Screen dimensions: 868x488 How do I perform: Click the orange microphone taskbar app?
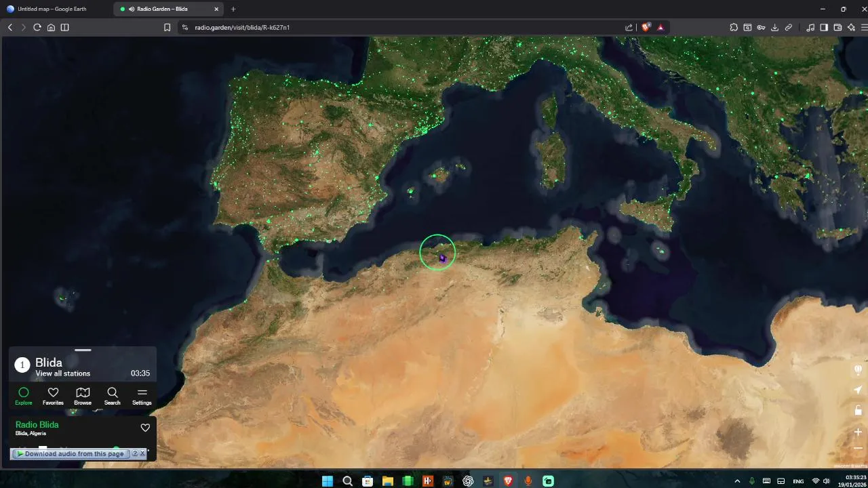528,481
